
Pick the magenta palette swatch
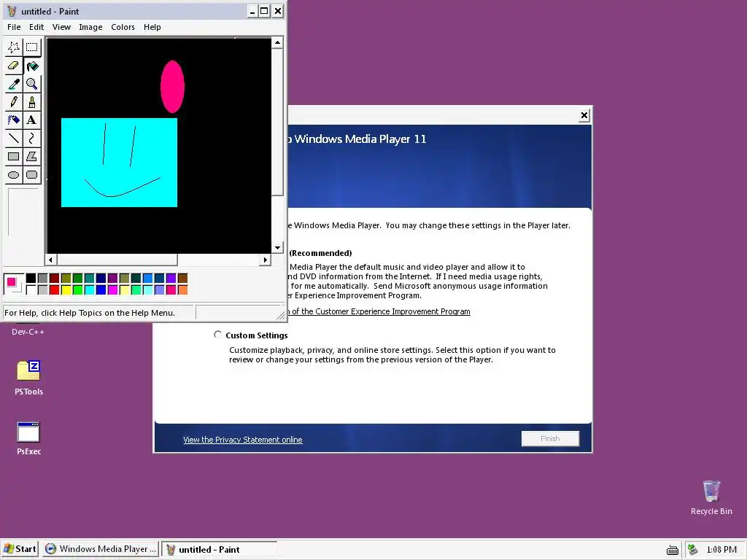click(112, 289)
